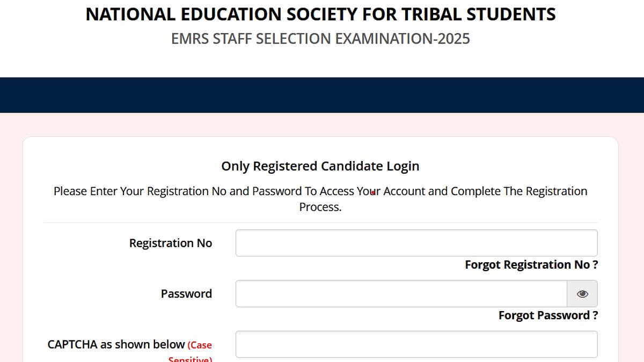Focus the CAPTCHA input box

click(x=416, y=344)
